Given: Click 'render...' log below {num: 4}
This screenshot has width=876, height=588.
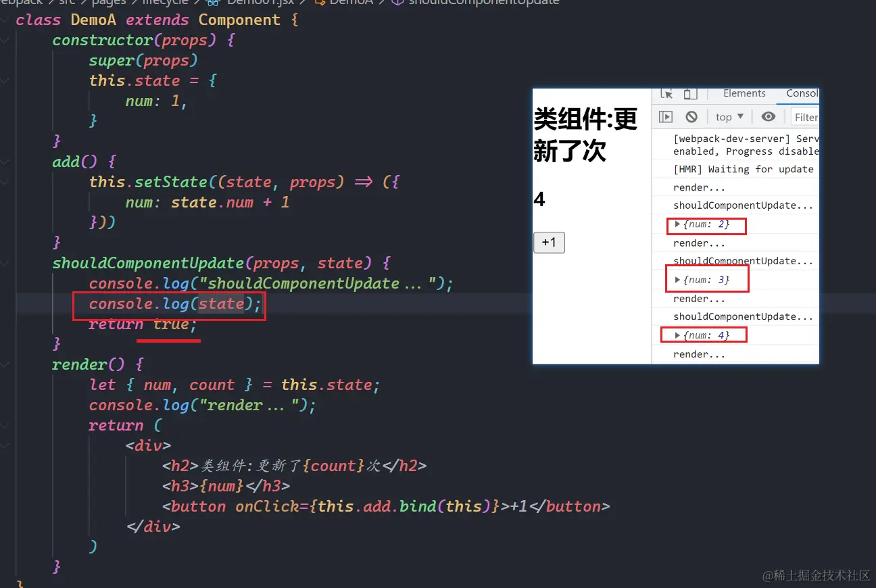Looking at the screenshot, I should point(700,354).
